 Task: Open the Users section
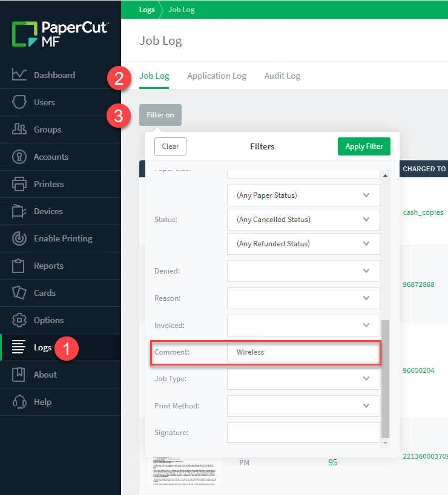45,102
